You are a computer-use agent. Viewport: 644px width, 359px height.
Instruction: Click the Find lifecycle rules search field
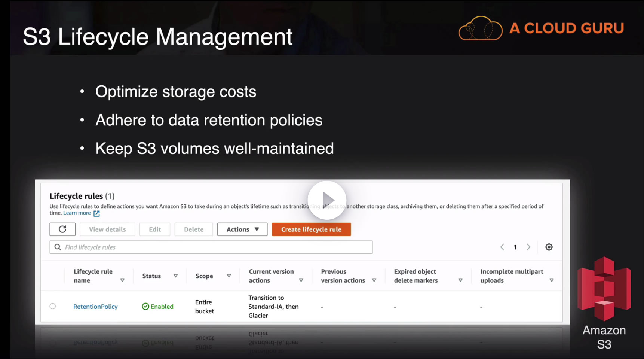pyautogui.click(x=211, y=247)
